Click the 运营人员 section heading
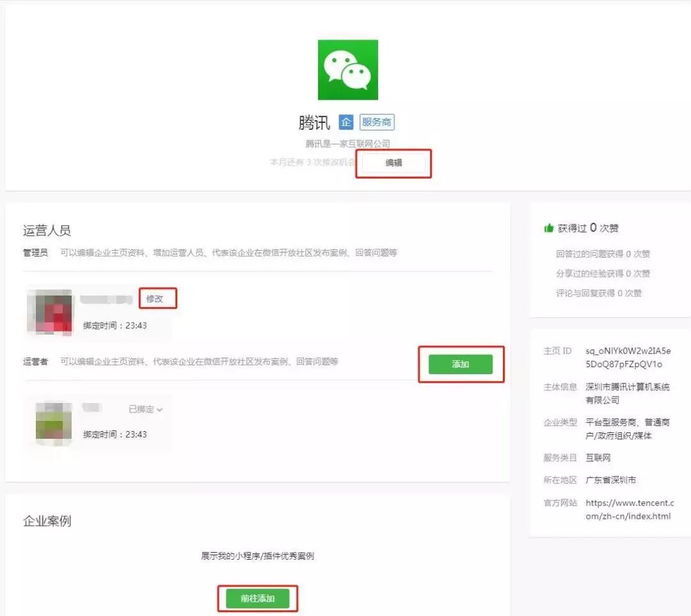The height and width of the screenshot is (616, 691). tap(47, 230)
